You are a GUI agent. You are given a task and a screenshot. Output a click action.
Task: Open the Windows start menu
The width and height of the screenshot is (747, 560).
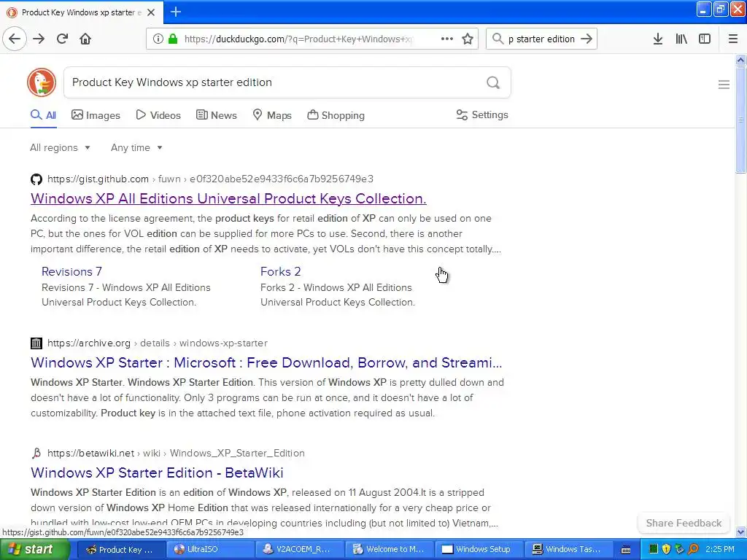click(x=34, y=549)
